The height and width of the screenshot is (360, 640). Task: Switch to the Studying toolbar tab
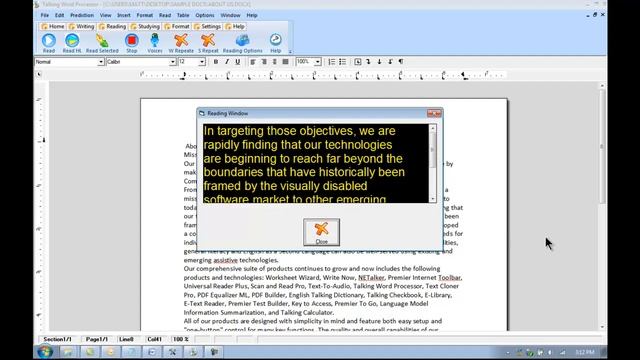[x=145, y=26]
